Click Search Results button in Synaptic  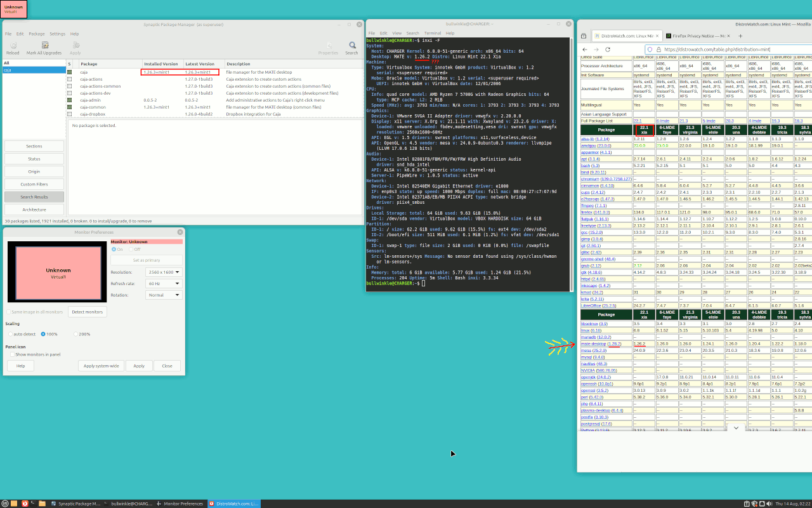[x=34, y=197]
